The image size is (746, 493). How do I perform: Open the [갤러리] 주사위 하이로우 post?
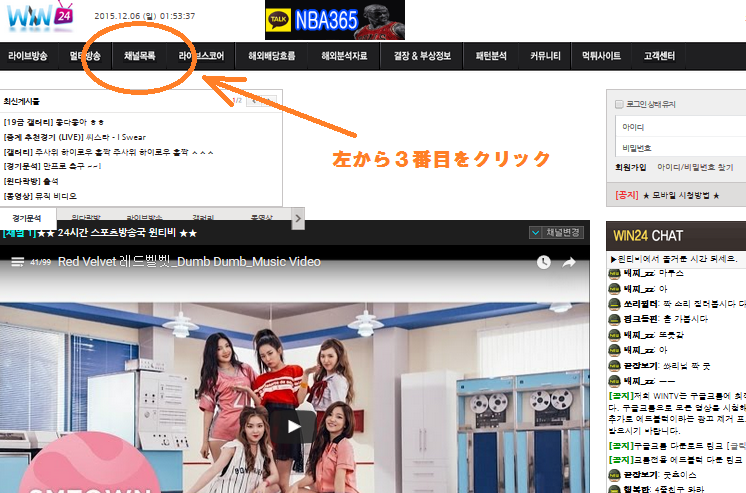point(108,152)
